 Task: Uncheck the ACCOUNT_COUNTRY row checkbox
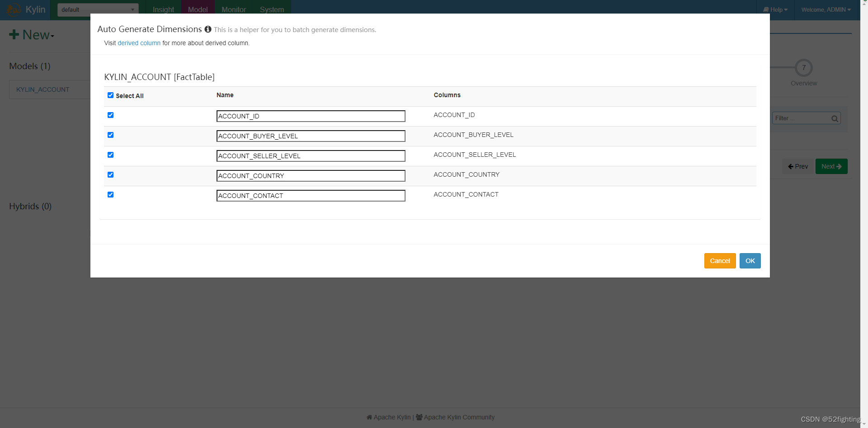[x=110, y=175]
